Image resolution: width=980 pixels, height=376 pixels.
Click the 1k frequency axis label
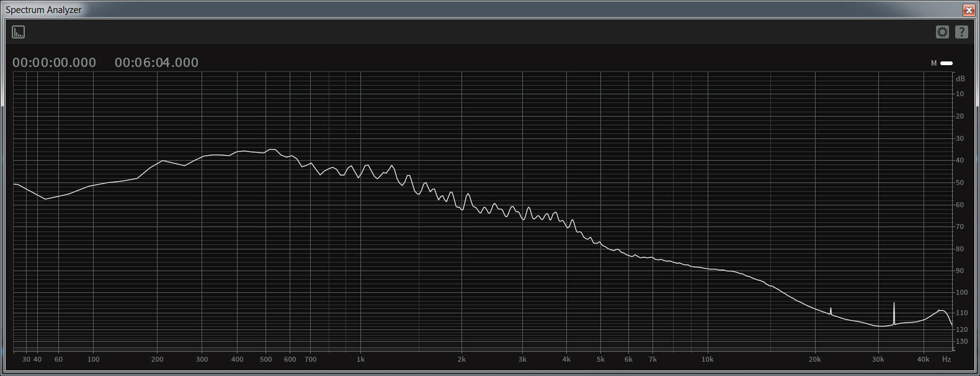(360, 359)
